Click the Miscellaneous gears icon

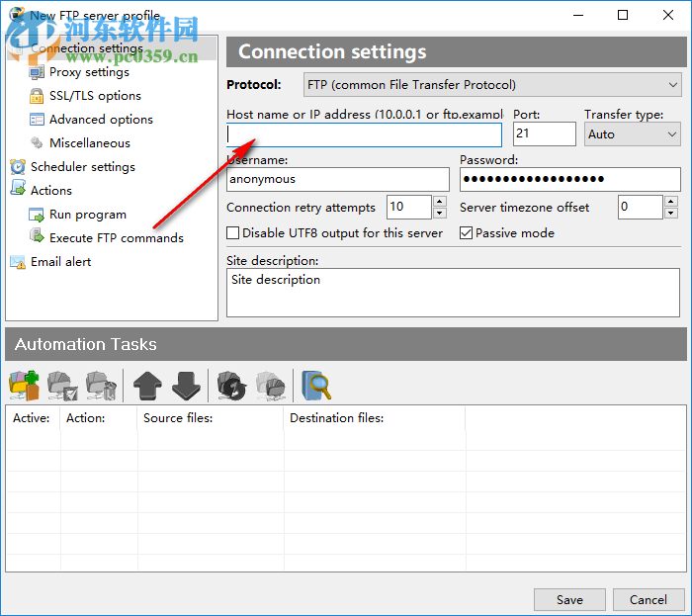pos(37,143)
